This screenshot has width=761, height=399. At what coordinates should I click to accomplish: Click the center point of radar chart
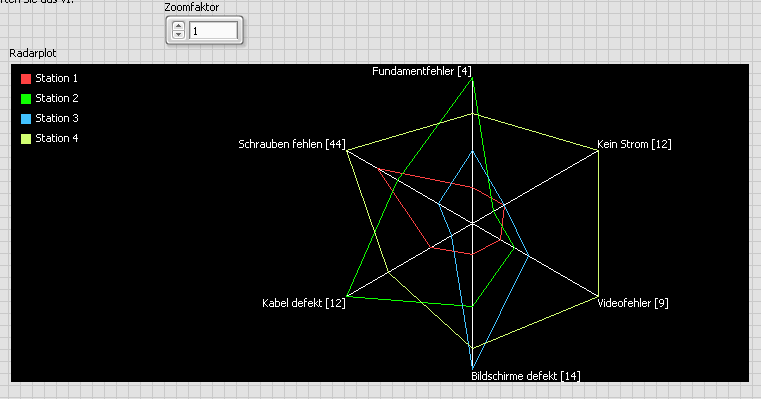(472, 223)
